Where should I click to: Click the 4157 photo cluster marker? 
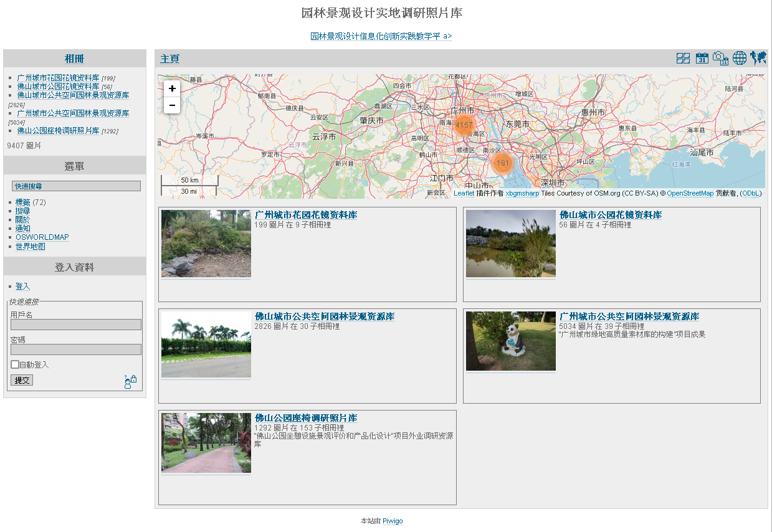click(464, 125)
